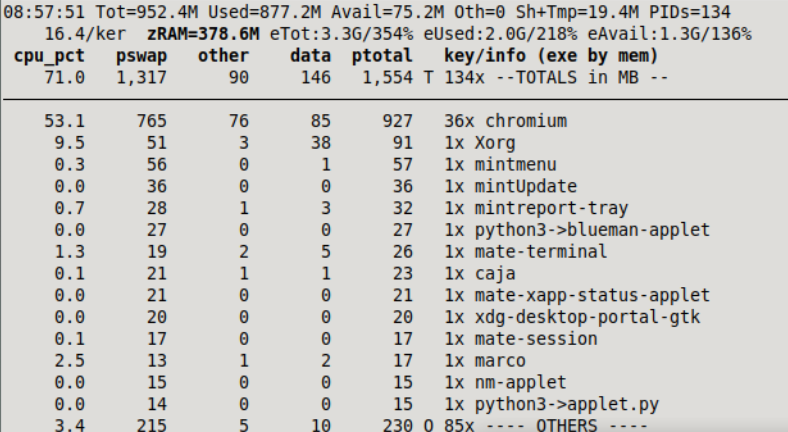Click the 'Oth=0' value

click(x=479, y=12)
